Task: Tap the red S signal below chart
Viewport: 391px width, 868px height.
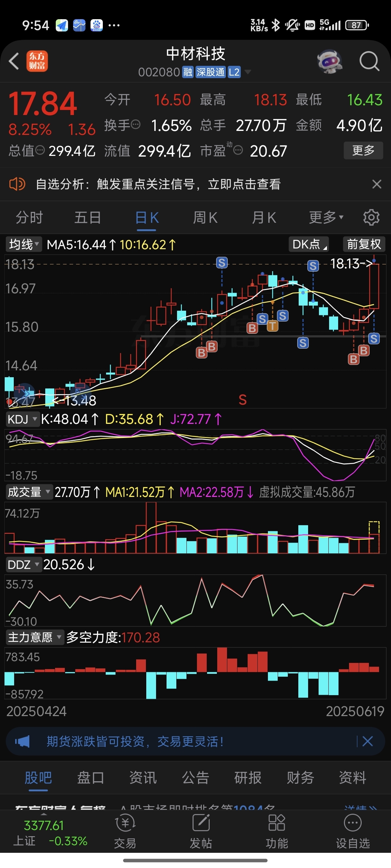Action: (x=243, y=400)
